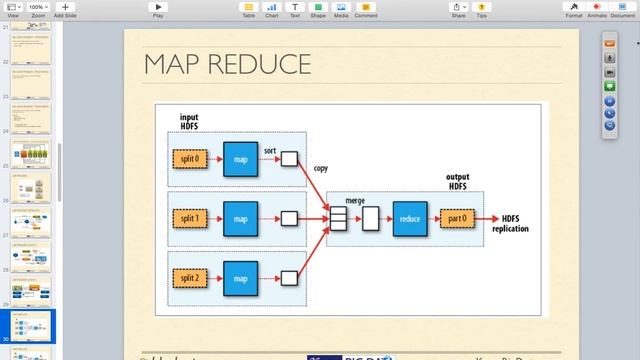
Task: Open the Document inspector
Action: point(622,7)
